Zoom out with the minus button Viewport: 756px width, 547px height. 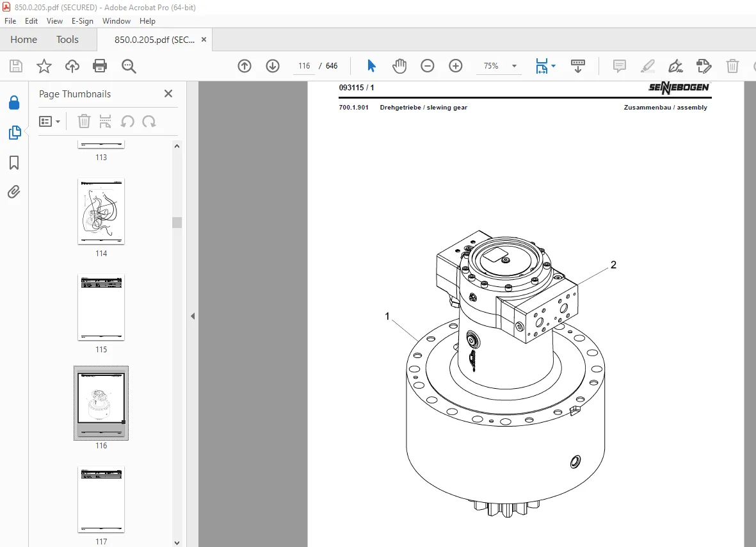point(427,66)
